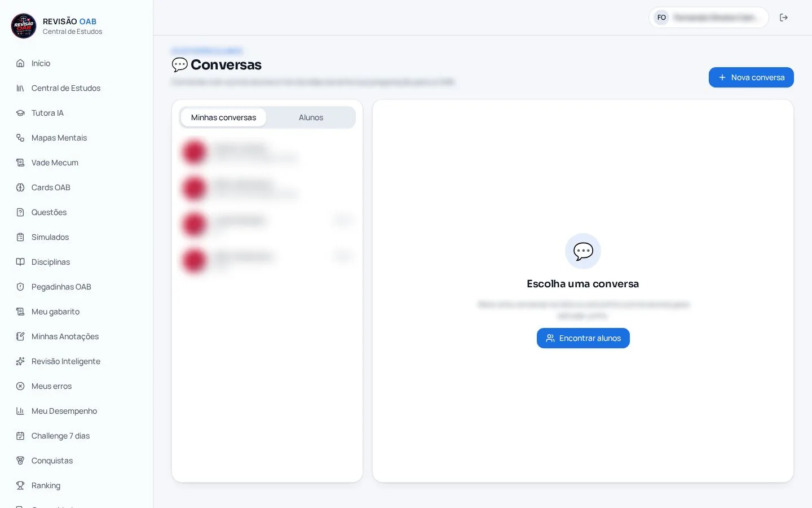Click the Revisão Inteligente label
Screen dimensions: 812x508
tap(66, 361)
